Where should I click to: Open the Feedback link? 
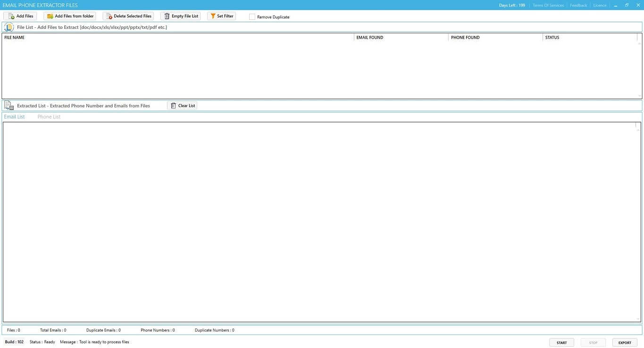click(578, 5)
